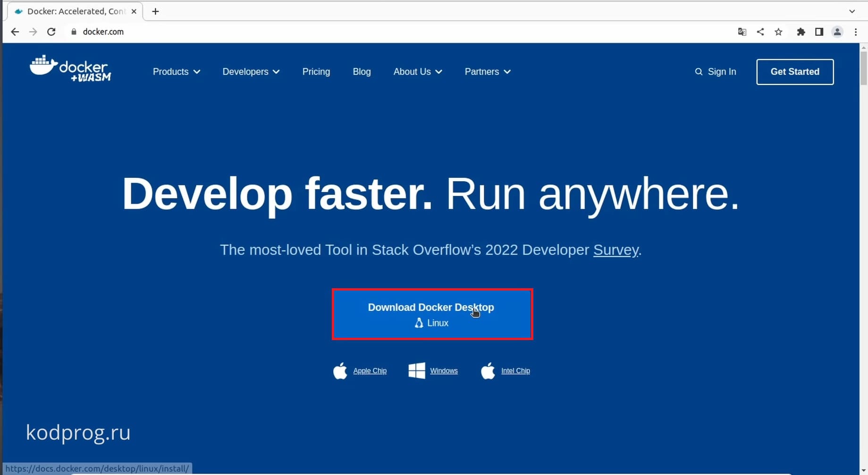Expand the About Us menu

click(418, 72)
